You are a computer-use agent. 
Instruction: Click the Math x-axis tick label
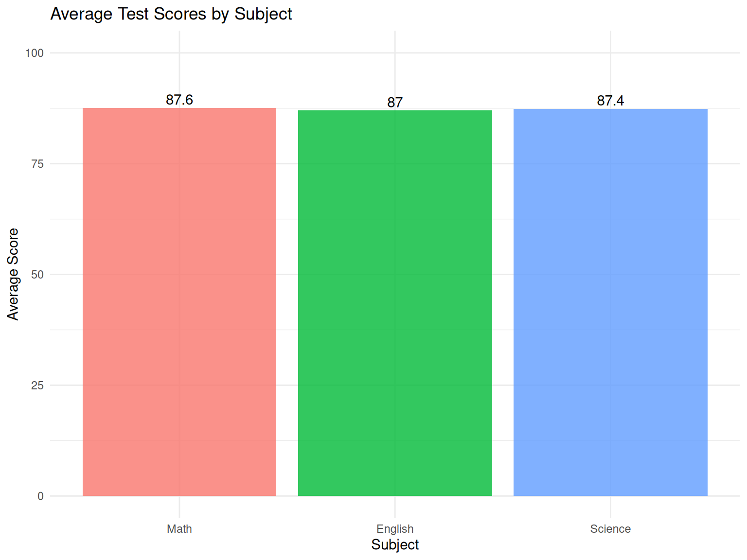point(179,529)
